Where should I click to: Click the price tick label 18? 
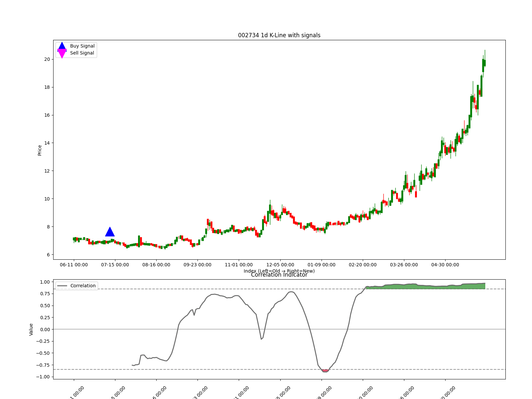(47, 87)
